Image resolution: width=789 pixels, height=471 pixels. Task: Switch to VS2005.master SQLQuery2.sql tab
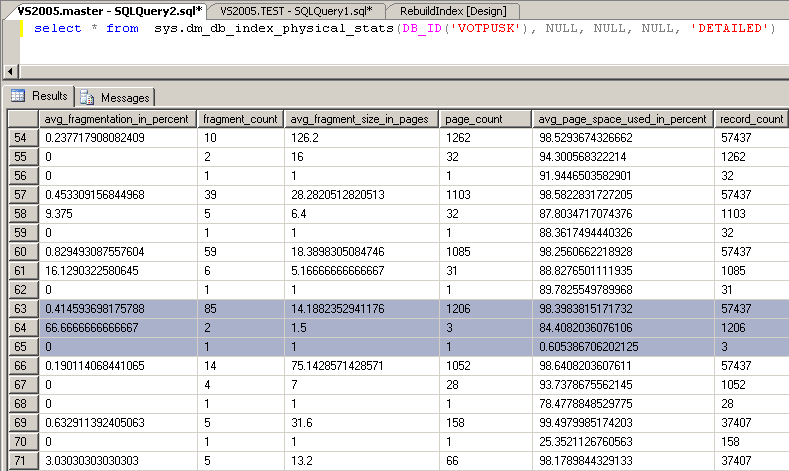(108, 11)
